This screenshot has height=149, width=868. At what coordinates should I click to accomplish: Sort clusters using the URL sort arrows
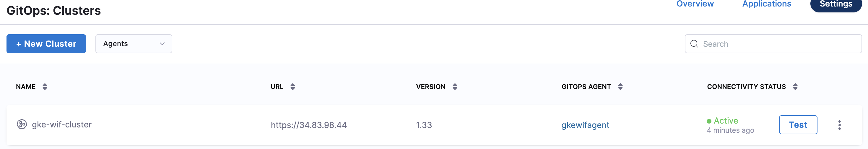[292, 87]
